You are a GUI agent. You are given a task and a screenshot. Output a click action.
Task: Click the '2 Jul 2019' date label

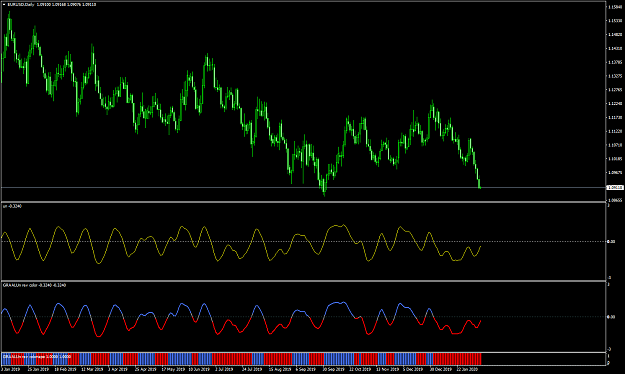(x=225, y=369)
